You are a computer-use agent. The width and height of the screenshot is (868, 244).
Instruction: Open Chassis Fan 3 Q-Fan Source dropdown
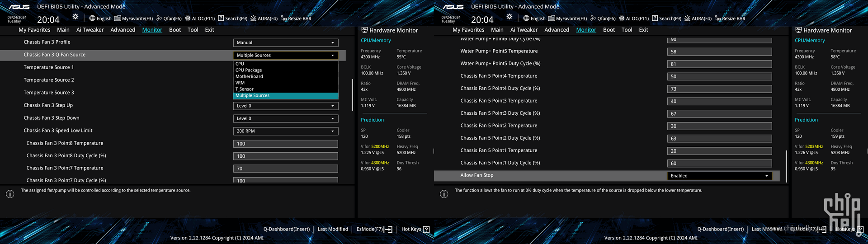286,55
